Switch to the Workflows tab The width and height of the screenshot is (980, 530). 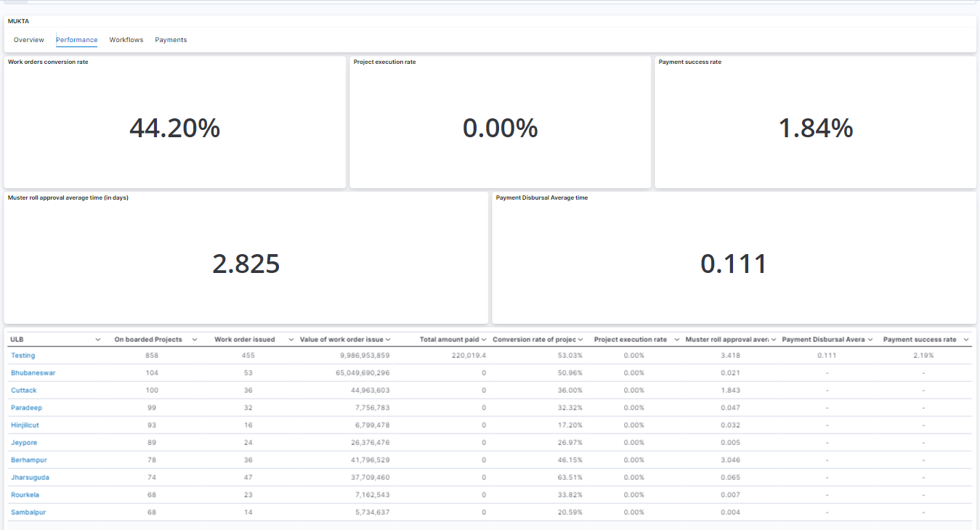(x=126, y=40)
